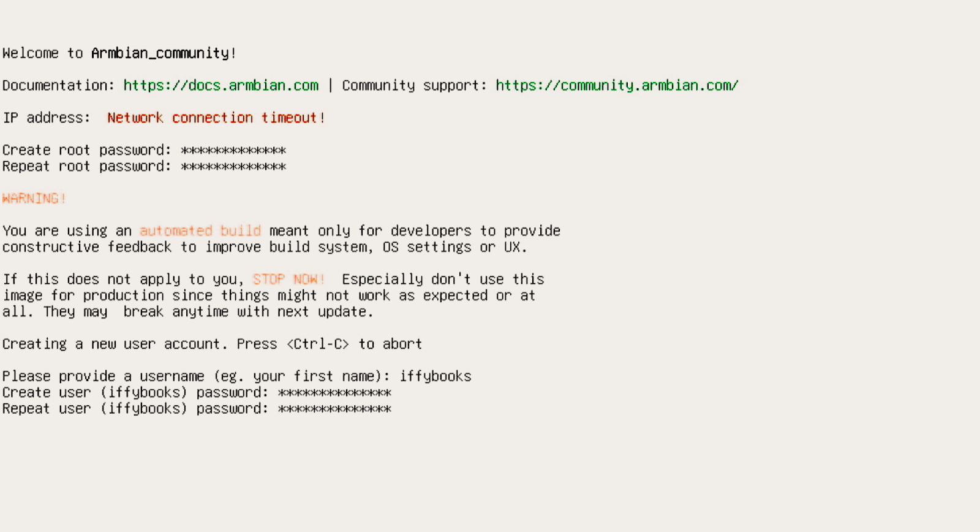Click the masked "Create root password" entry
The height and width of the screenshot is (532, 980).
click(233, 150)
